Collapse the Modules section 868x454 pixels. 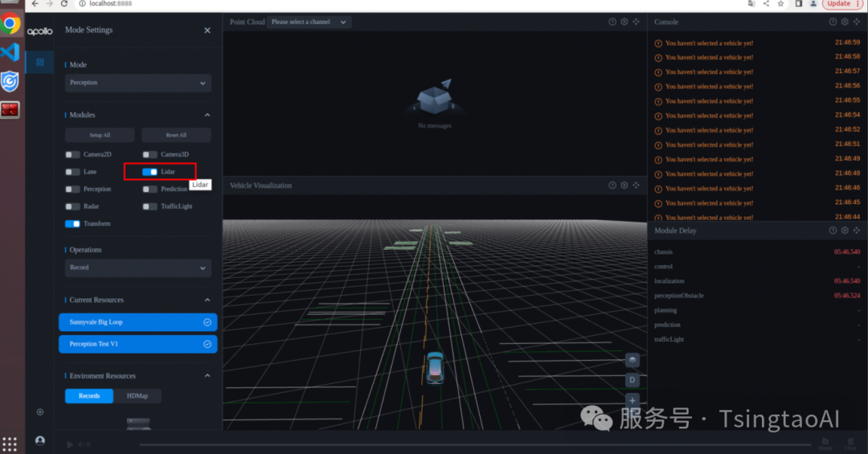click(x=207, y=115)
